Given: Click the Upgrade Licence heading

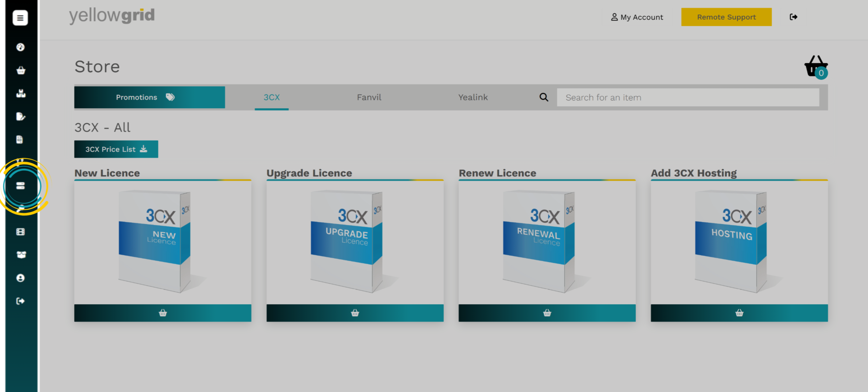Looking at the screenshot, I should [x=309, y=173].
